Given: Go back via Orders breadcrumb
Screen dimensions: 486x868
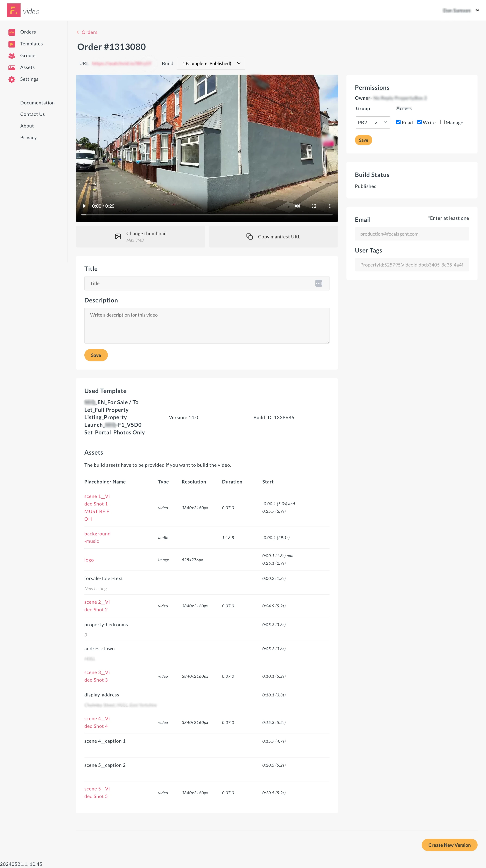Looking at the screenshot, I should pyautogui.click(x=89, y=32).
